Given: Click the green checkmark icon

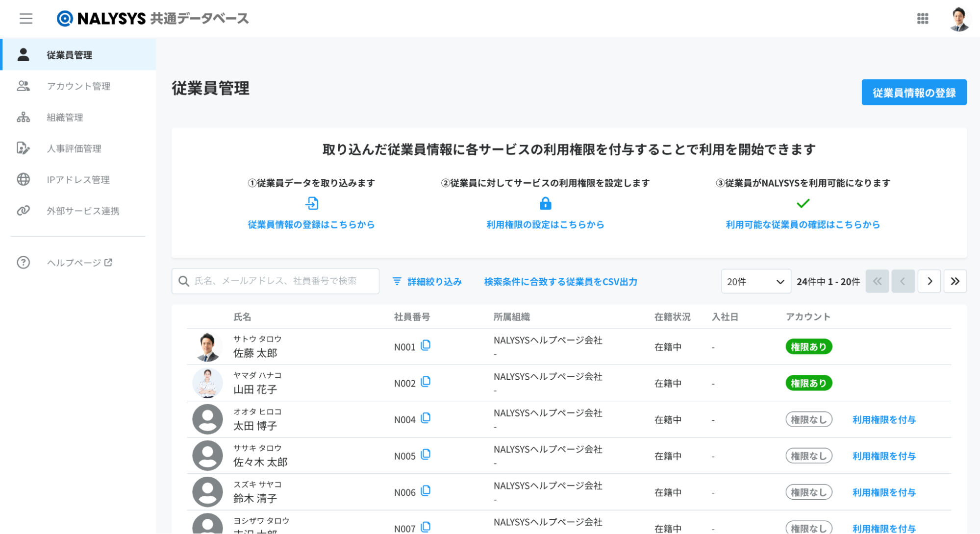Looking at the screenshot, I should click(803, 203).
